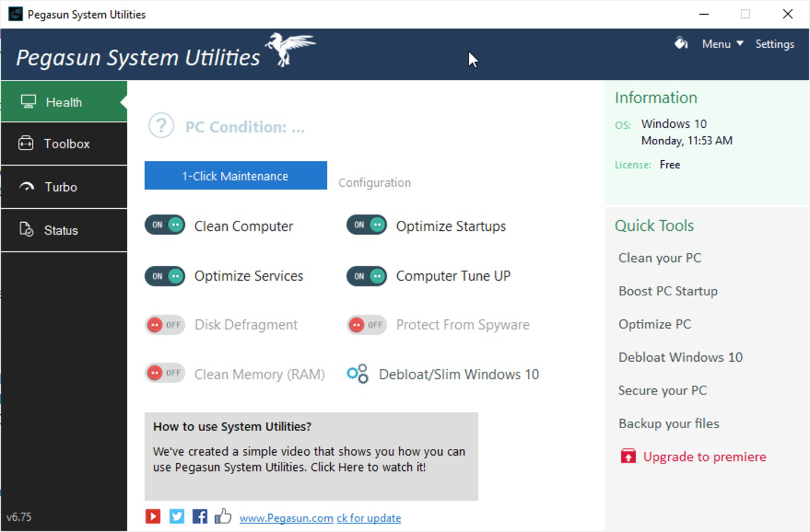Select Optimize PC quick tool
810x532 pixels.
[654, 325]
